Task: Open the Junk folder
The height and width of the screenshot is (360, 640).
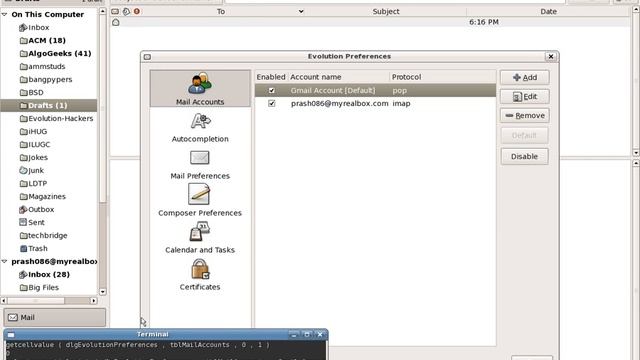Action: (31, 171)
